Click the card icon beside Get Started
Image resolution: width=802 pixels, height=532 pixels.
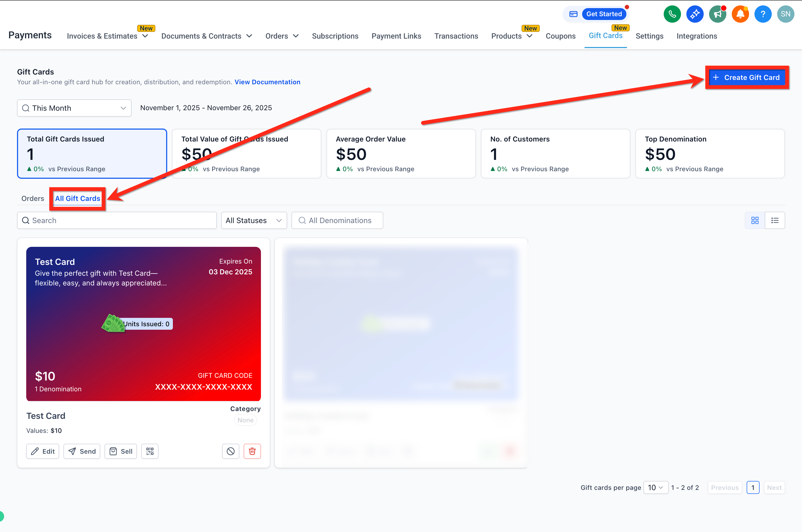(x=573, y=14)
